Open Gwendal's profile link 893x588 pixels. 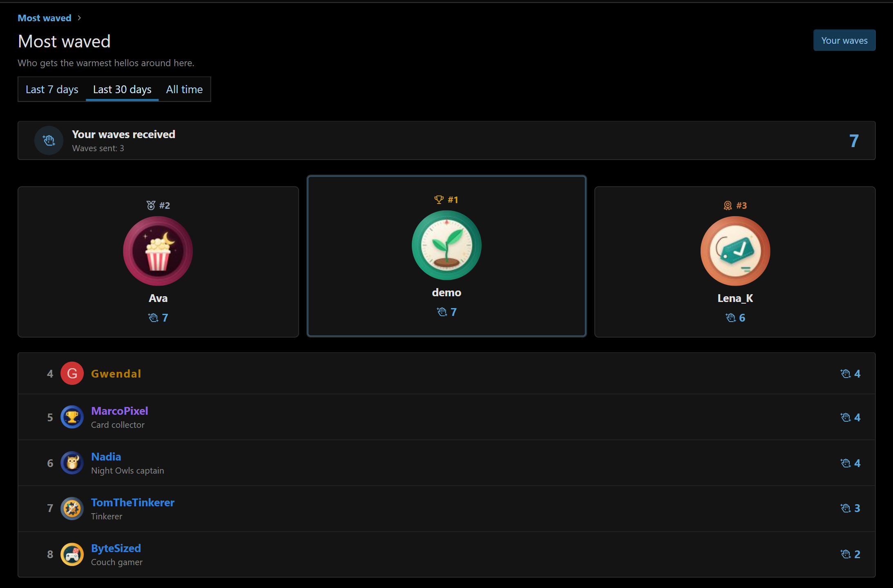coord(116,373)
